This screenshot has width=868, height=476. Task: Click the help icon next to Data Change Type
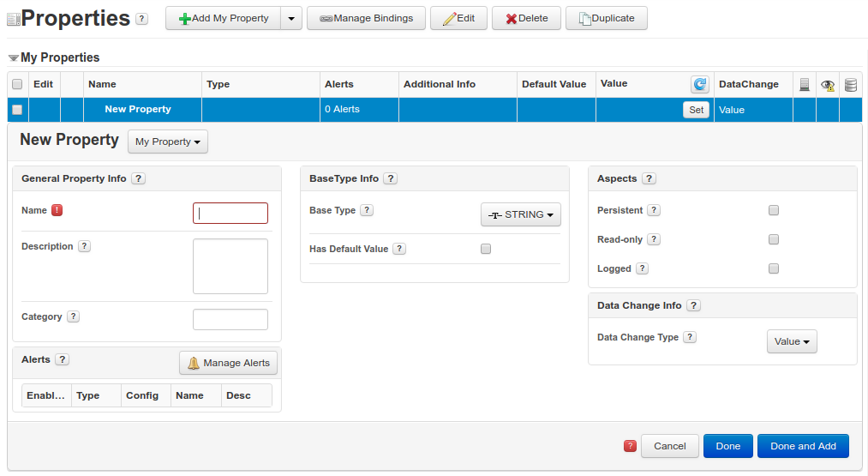pyautogui.click(x=690, y=338)
